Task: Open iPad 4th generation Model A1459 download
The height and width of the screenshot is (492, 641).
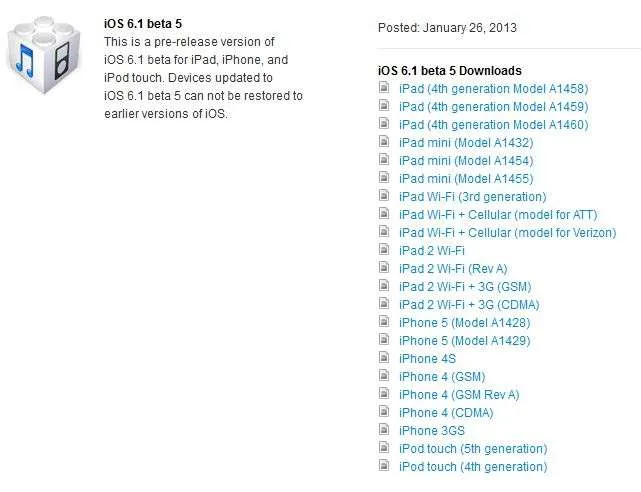Action: [493, 107]
